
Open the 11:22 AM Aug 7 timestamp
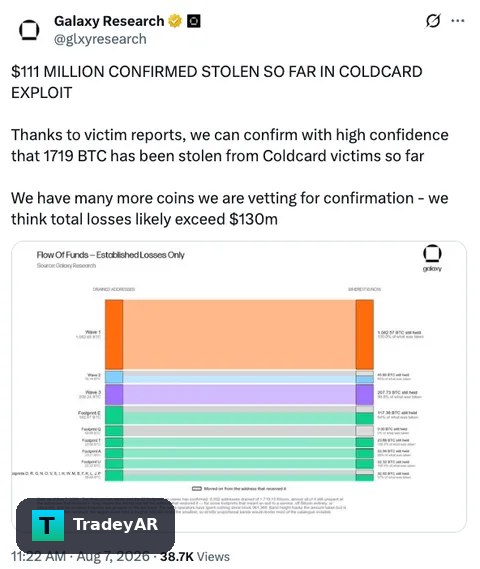coord(80,556)
